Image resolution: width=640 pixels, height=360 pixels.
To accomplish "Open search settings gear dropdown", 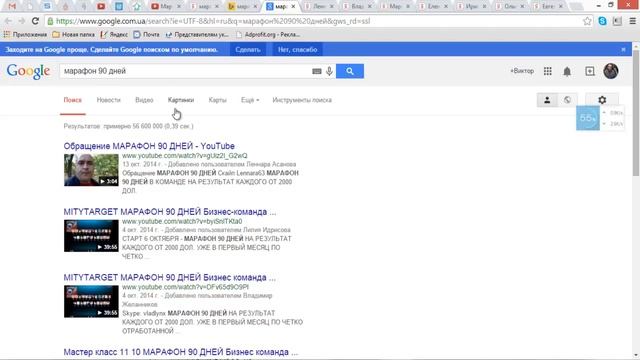I will click(x=602, y=100).
